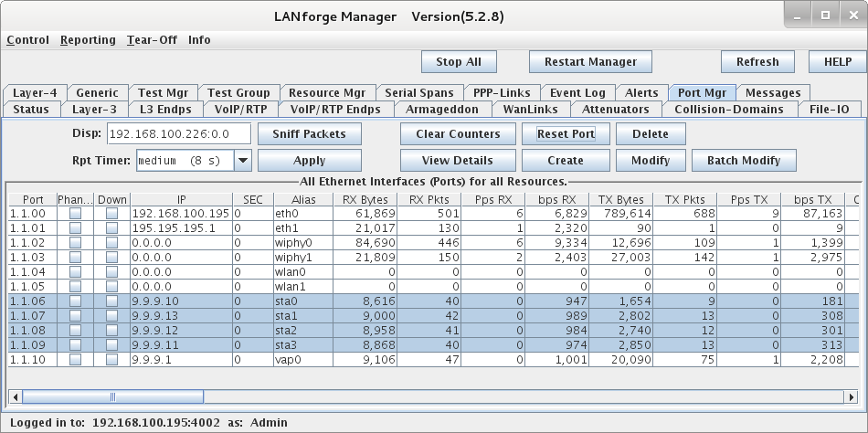Viewport: 868px width, 433px height.
Task: Click Batch Modify
Action: click(744, 161)
